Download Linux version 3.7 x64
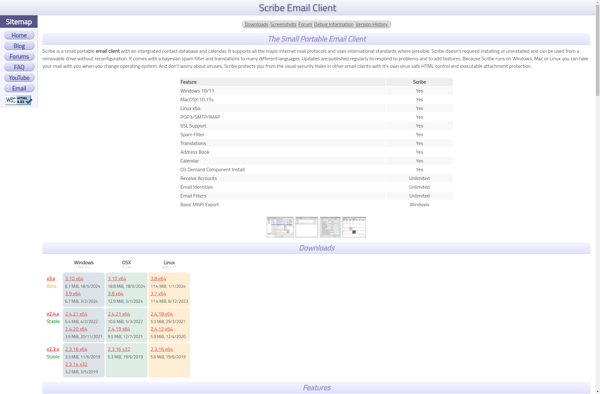 coord(158,294)
